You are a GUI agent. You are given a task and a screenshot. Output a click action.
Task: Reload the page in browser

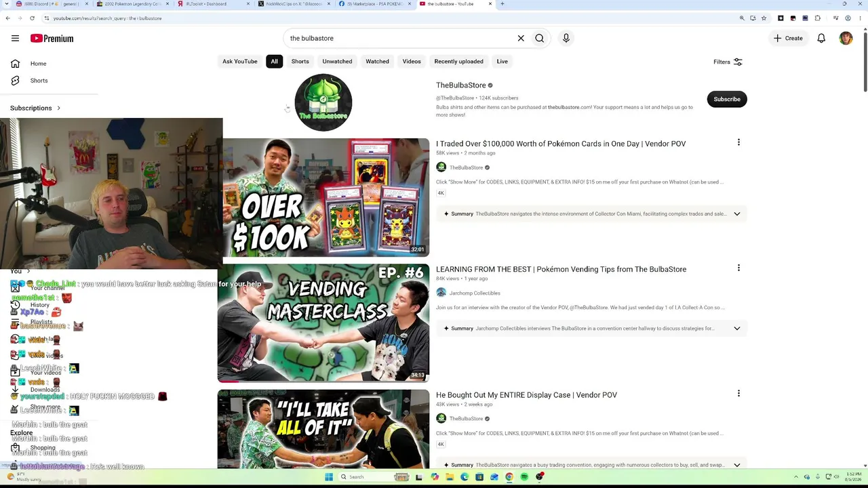(32, 18)
